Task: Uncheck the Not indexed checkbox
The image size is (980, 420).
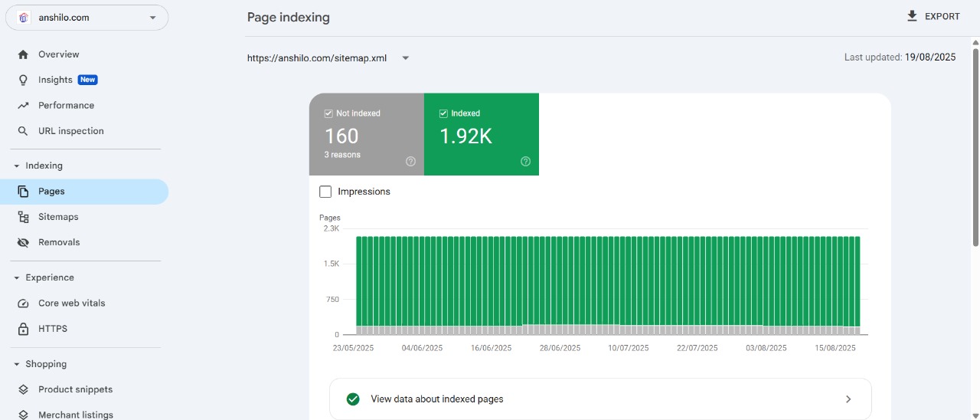Action: pyautogui.click(x=328, y=113)
